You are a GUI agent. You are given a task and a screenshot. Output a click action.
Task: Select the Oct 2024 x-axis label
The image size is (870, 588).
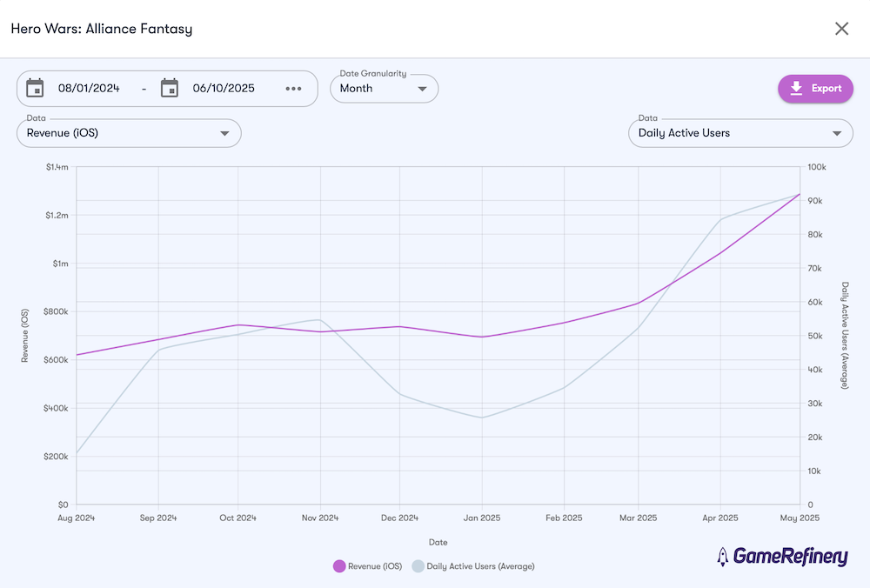(238, 518)
